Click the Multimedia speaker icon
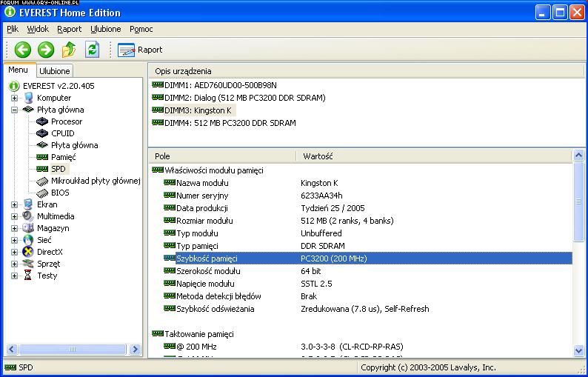 pos(28,216)
